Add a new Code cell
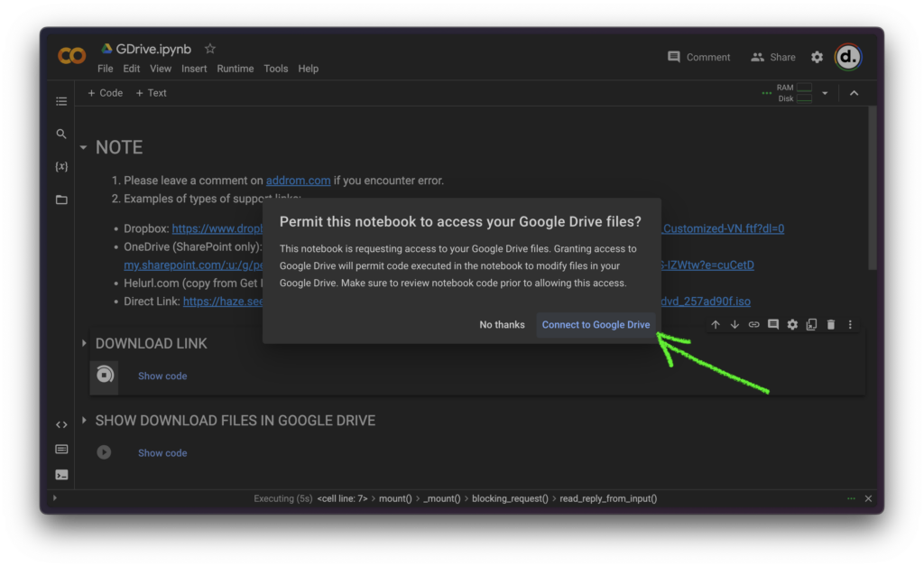Image resolution: width=924 pixels, height=567 pixels. pyautogui.click(x=105, y=93)
